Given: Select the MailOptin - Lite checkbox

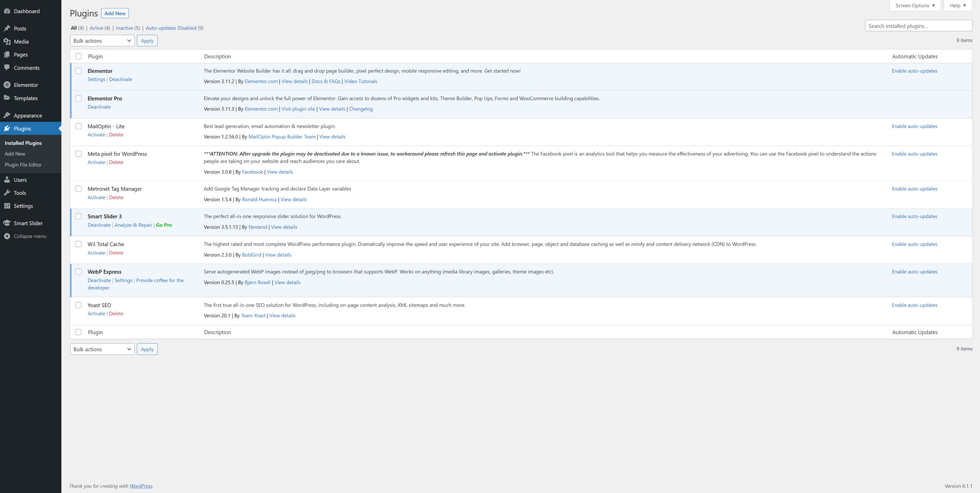Looking at the screenshot, I should point(78,126).
